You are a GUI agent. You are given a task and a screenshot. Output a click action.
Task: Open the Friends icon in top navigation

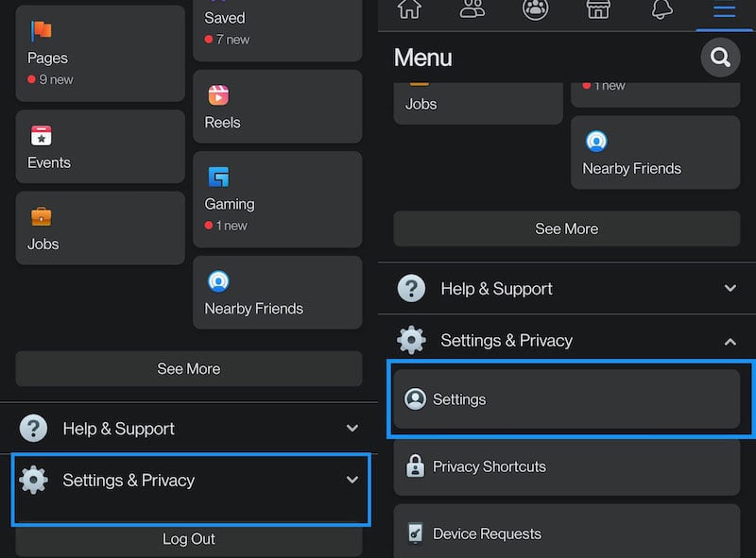[x=472, y=9]
